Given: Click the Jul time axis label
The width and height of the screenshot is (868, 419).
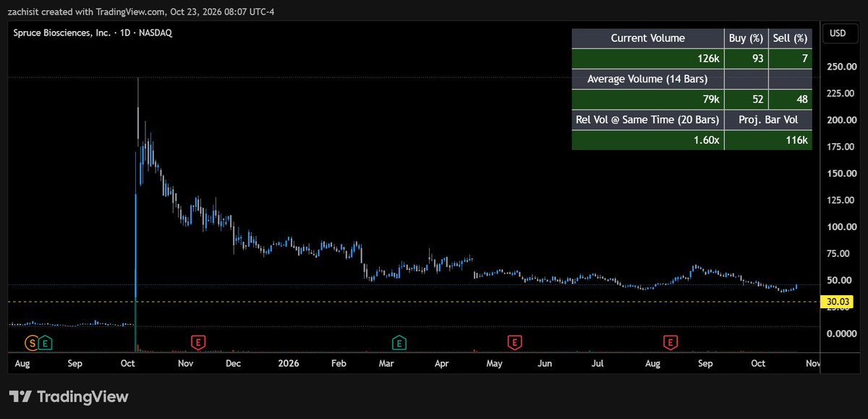Looking at the screenshot, I should coord(597,363).
